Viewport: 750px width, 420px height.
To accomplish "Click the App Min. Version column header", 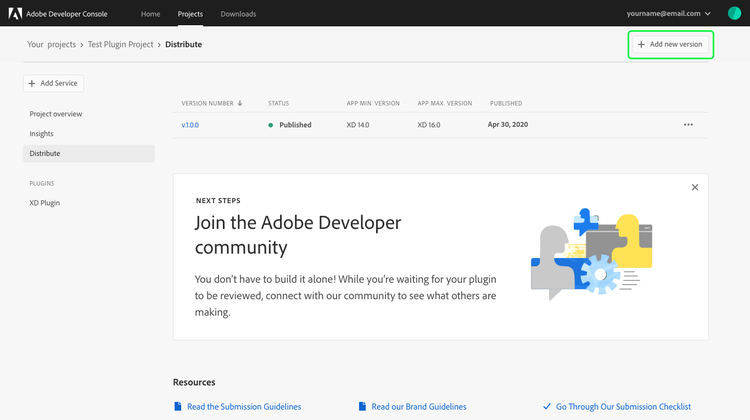I will point(373,103).
